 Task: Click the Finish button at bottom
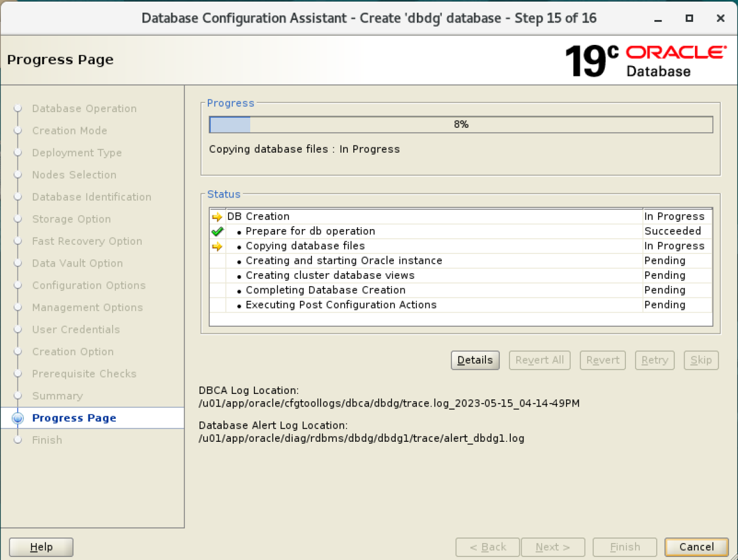click(x=625, y=547)
